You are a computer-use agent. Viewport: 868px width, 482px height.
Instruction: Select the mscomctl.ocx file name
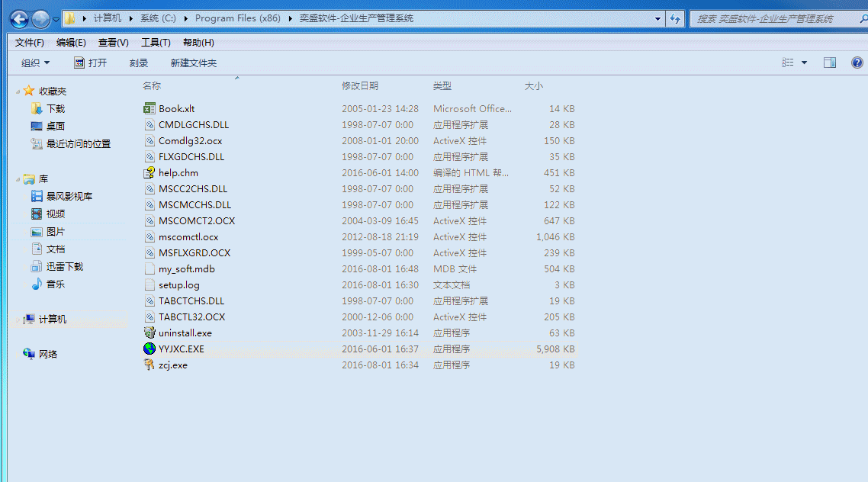point(188,237)
